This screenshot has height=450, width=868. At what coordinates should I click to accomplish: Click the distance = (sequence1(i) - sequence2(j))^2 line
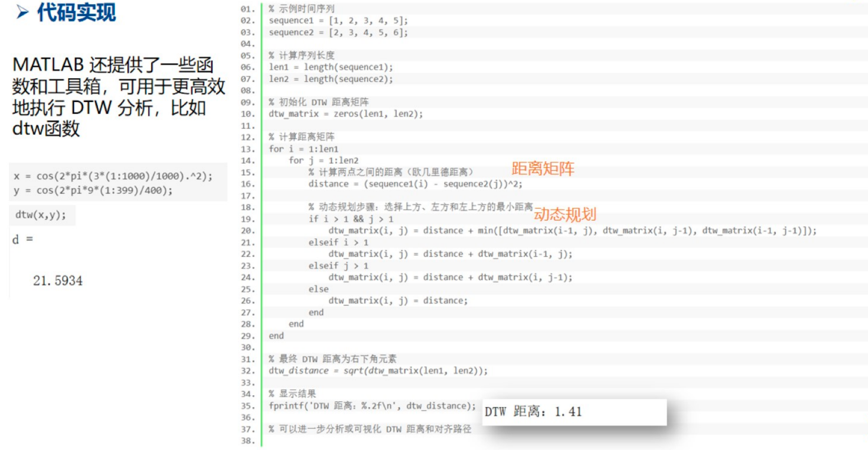point(415,184)
